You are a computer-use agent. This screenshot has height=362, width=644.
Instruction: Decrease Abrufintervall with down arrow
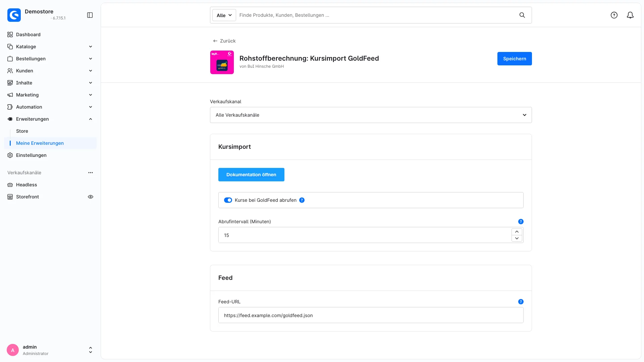coord(517,238)
